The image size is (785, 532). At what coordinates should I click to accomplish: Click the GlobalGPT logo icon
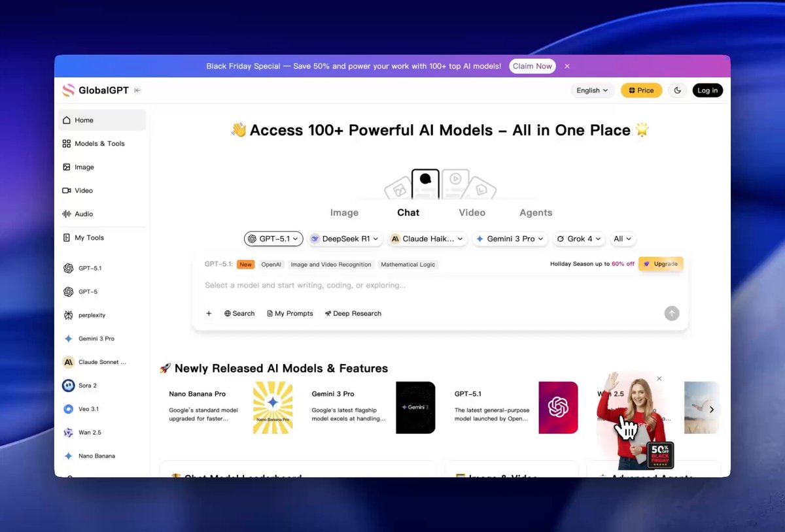point(68,91)
